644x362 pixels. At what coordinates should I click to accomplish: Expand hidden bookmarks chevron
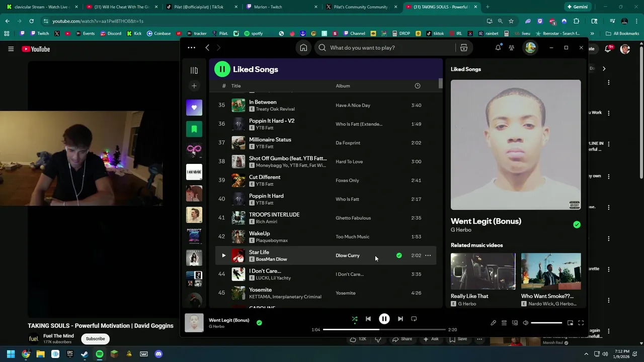(592, 34)
